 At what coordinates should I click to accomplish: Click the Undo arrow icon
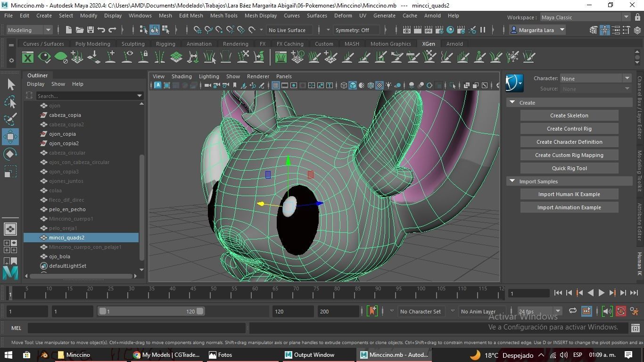(x=101, y=30)
